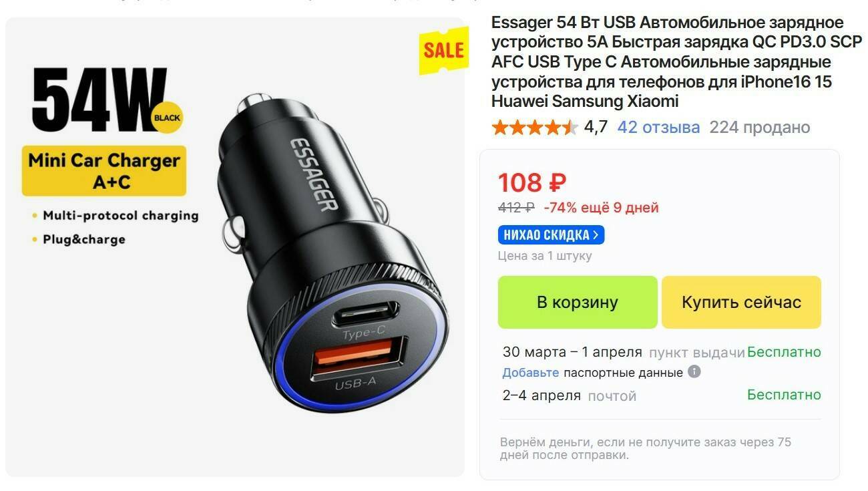Click the 224 продано sold count
Screen dimensions: 868x491
pos(760,127)
